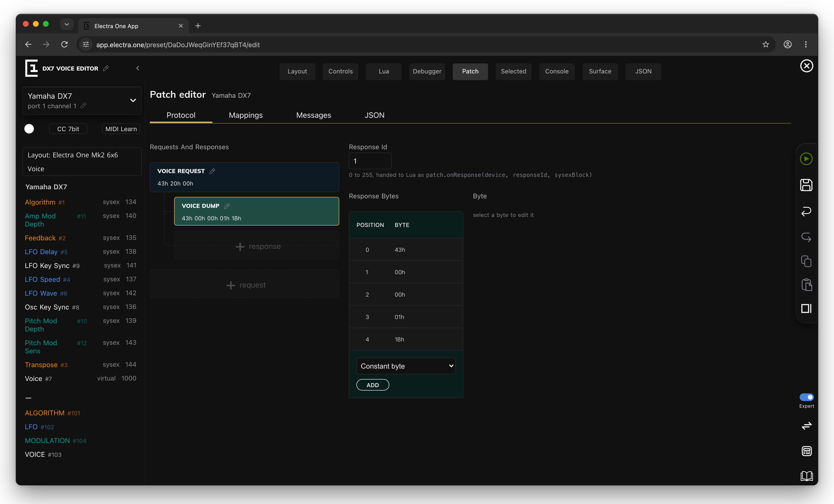
Task: Select the Protocol sub-tab
Action: pyautogui.click(x=181, y=115)
